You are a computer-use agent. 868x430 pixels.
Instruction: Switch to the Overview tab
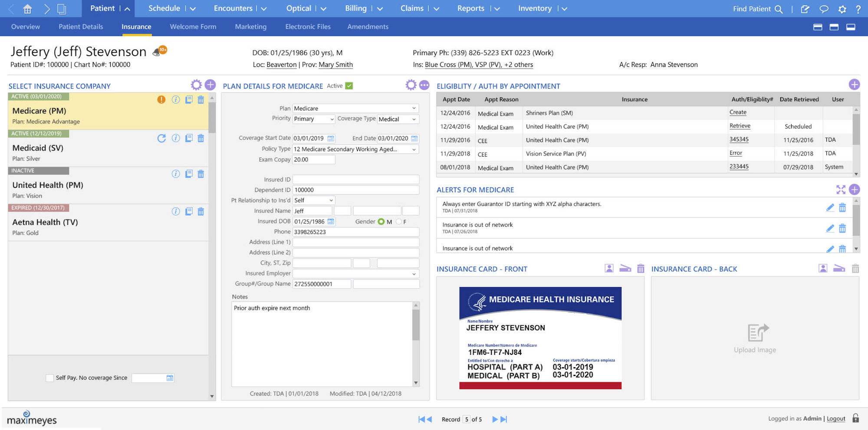26,26
